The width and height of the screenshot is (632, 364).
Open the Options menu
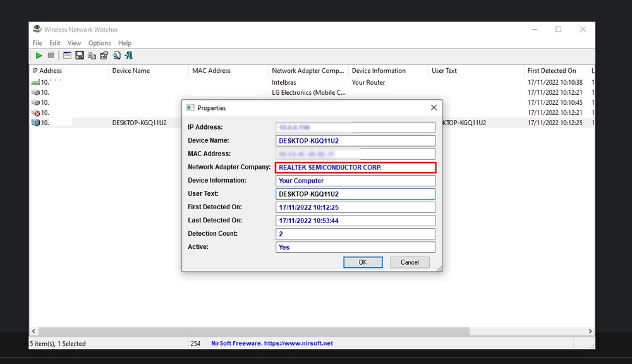pyautogui.click(x=99, y=43)
